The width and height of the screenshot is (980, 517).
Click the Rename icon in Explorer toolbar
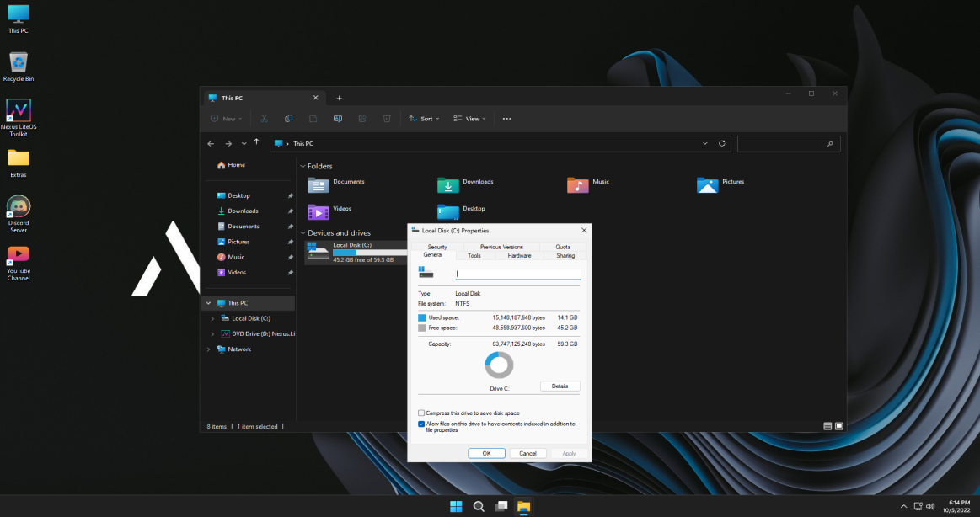pyautogui.click(x=338, y=119)
